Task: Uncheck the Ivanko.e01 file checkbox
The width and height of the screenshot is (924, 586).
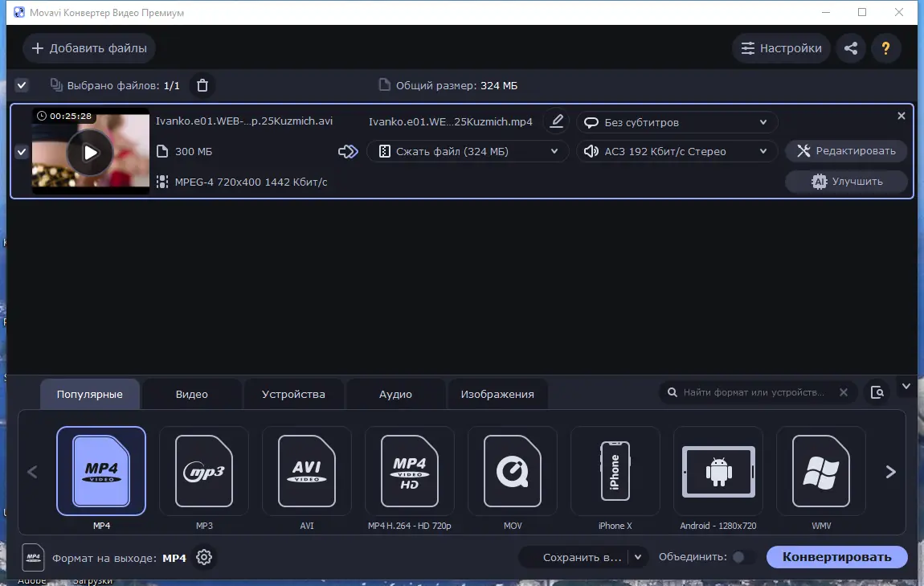Action: [x=22, y=151]
